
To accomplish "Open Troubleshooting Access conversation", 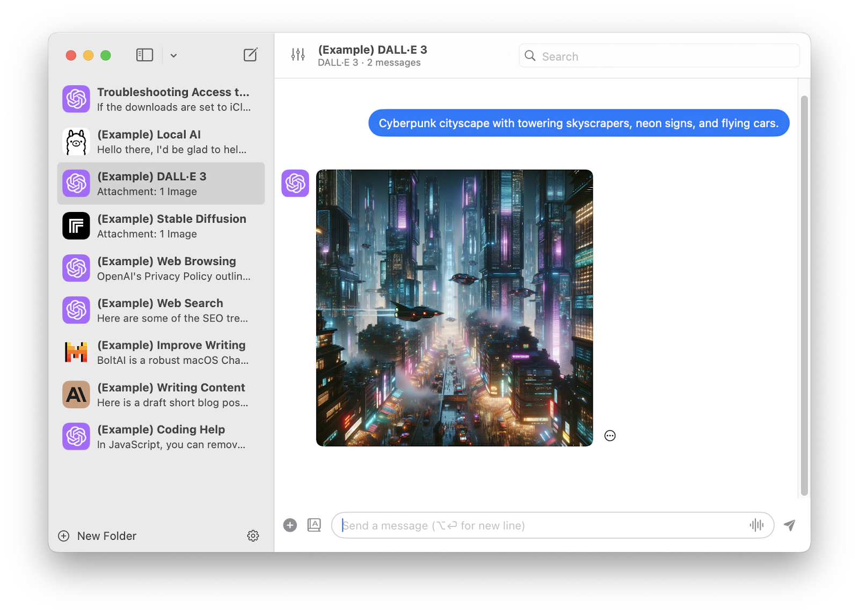I will click(x=161, y=99).
